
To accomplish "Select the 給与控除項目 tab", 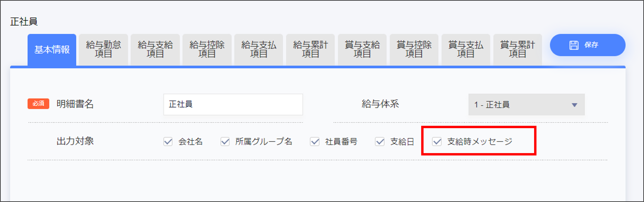I will coord(207,49).
